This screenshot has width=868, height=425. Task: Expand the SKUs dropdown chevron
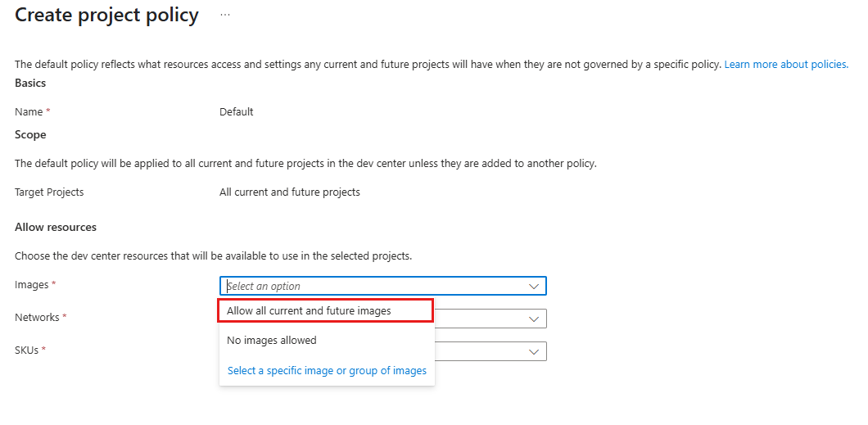pyautogui.click(x=534, y=351)
